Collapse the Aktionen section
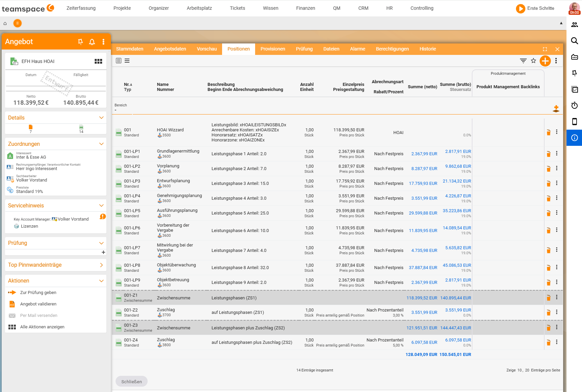The image size is (582, 392). (x=101, y=281)
